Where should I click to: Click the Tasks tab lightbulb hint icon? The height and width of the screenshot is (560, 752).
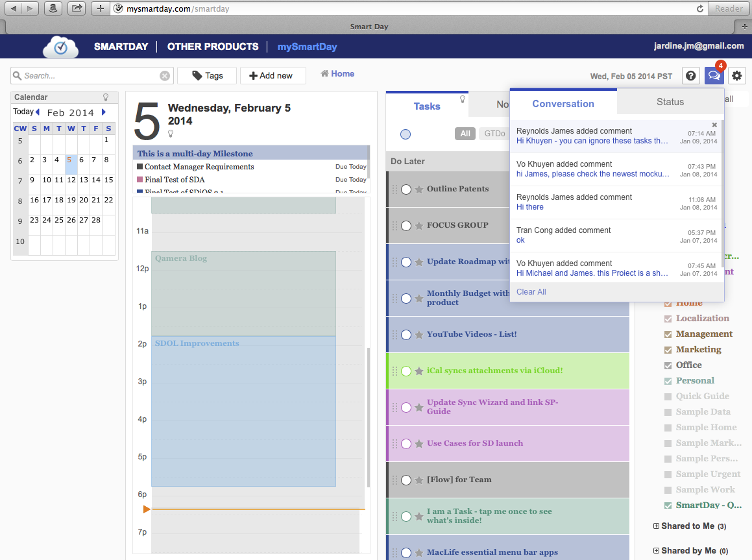click(463, 99)
